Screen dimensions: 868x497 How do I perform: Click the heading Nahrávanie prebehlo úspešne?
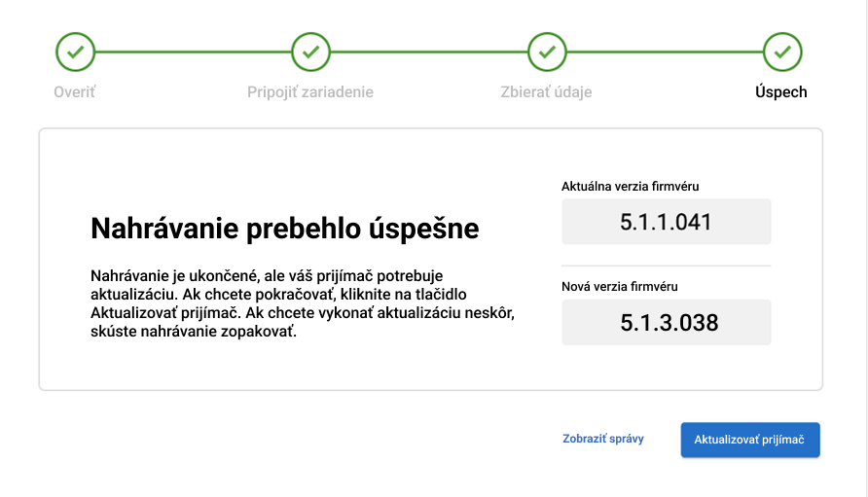[x=284, y=229]
